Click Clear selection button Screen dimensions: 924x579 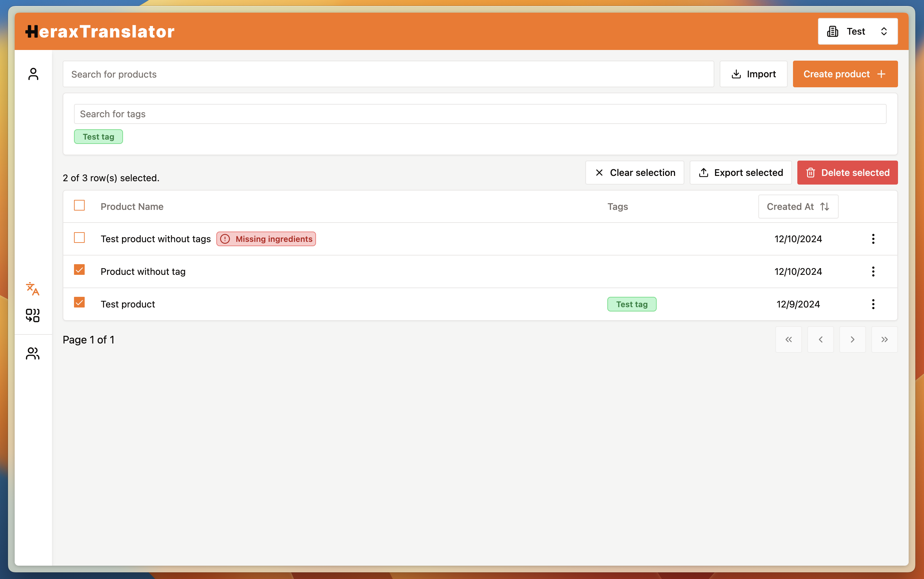pyautogui.click(x=634, y=172)
